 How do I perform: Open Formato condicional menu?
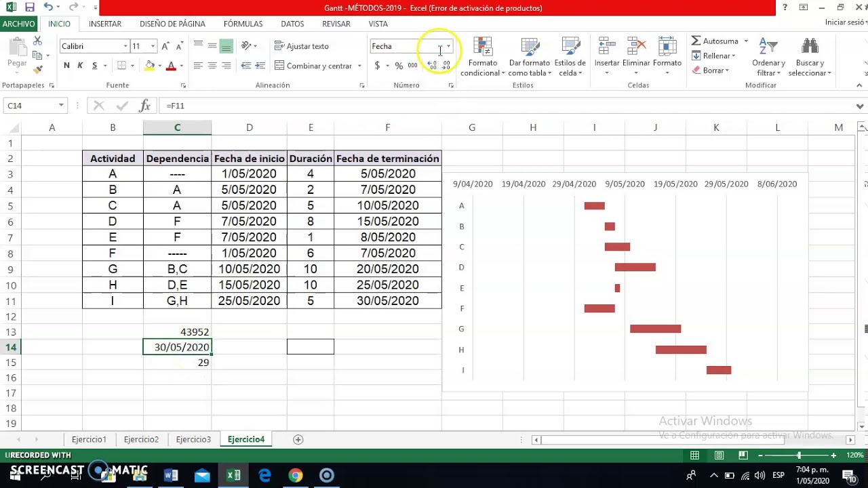coord(483,57)
